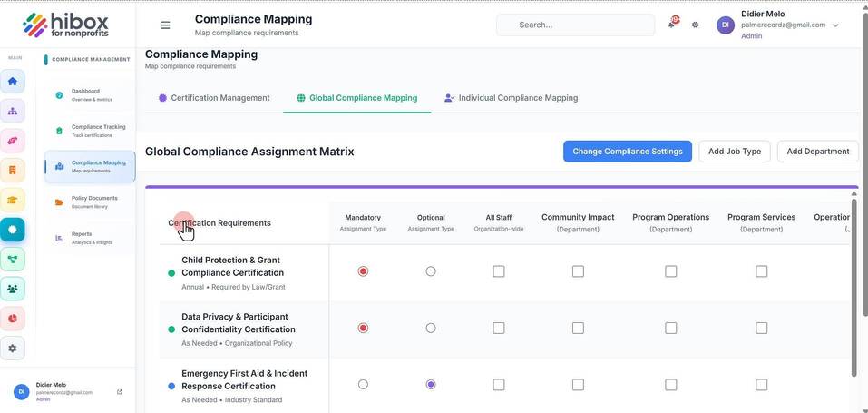This screenshot has width=868, height=413.
Task: Click the Dashboard checkmark icon
Action: 59,95
